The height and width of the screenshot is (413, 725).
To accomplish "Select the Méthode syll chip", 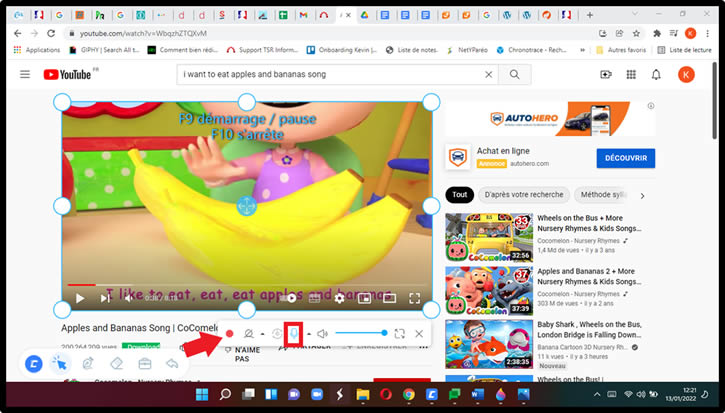I will (601, 195).
